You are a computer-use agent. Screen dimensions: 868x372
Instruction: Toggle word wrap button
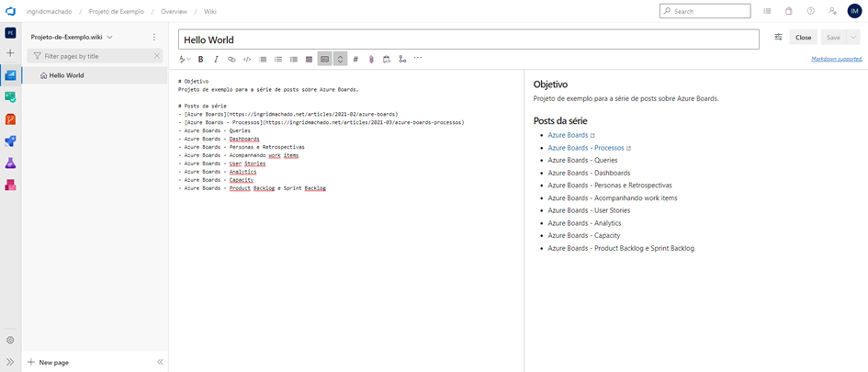click(325, 59)
